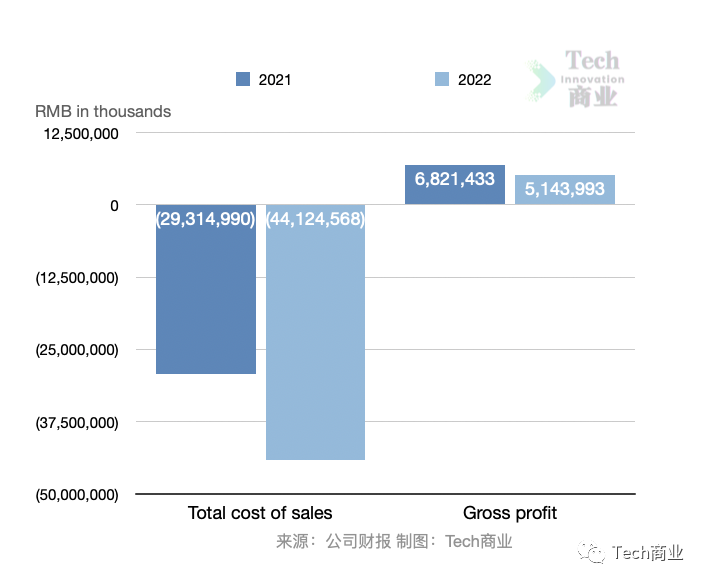Click the (29,314,990) data label
The width and height of the screenshot is (706, 584).
click(206, 219)
